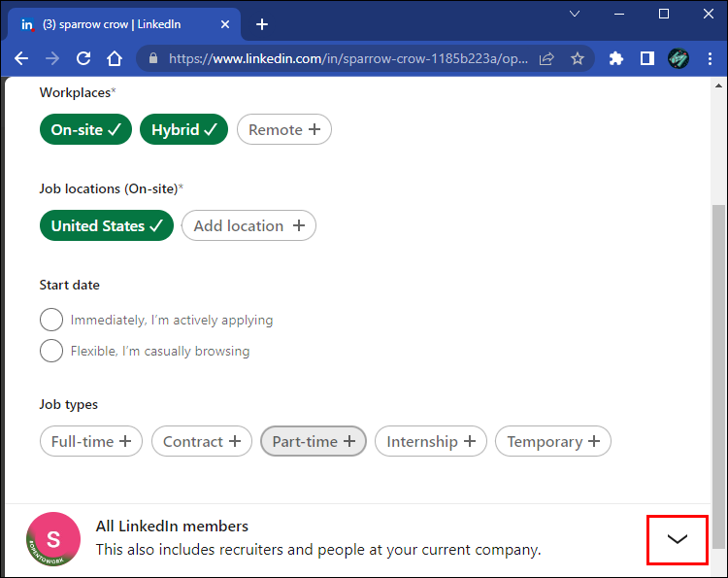The width and height of the screenshot is (728, 578).
Task: Open the tab search chevron
Action: click(x=575, y=14)
